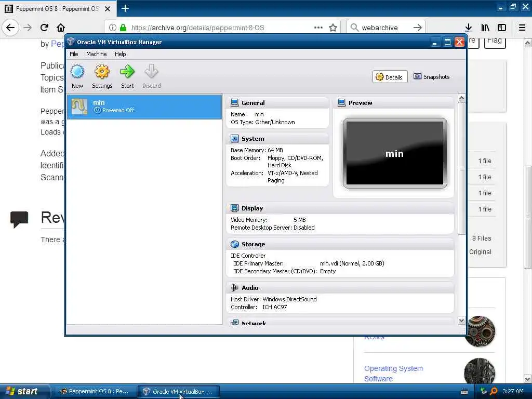Go to Firefox home page
This screenshot has height=399, width=532.
(x=61, y=28)
